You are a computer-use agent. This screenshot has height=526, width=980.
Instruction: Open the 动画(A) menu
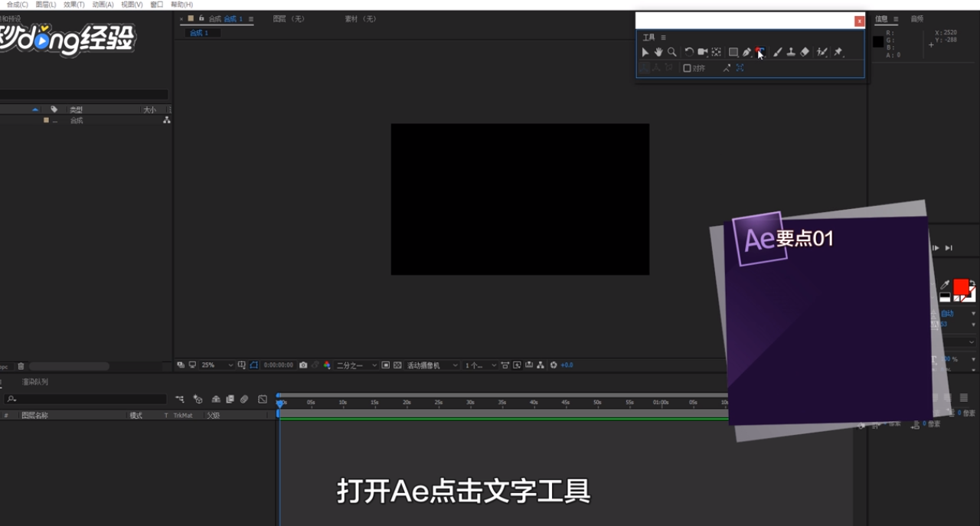[103, 5]
